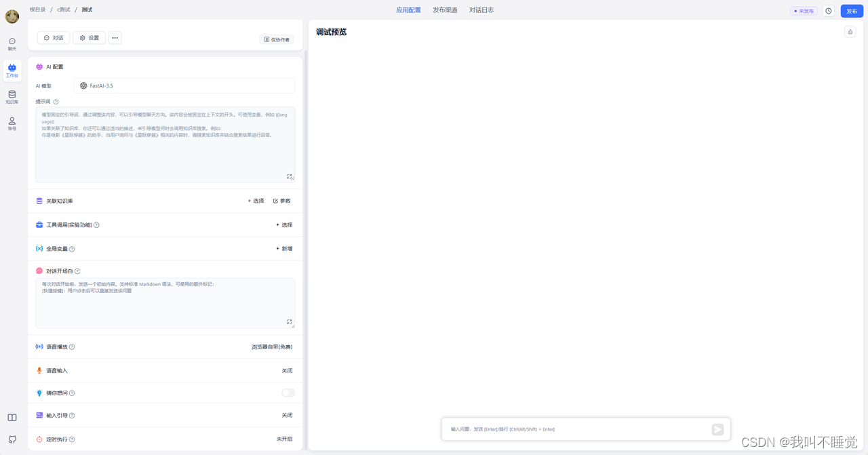Select the 工作台 workbench sidebar icon
This screenshot has height=455, width=868.
tap(12, 71)
